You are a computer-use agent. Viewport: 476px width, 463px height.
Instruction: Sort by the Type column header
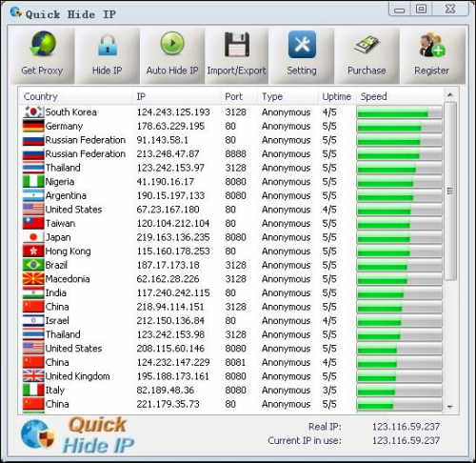coord(288,96)
